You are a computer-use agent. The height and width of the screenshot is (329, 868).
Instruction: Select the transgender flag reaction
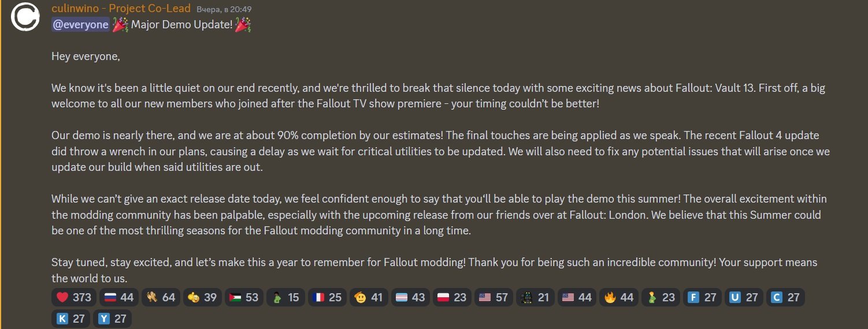(410, 298)
